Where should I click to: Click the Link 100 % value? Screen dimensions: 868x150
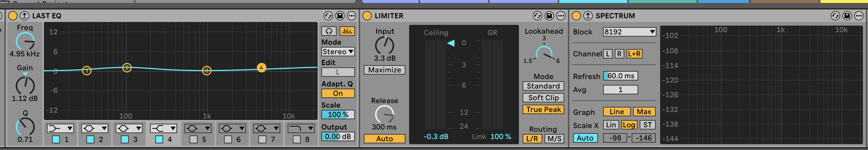[x=501, y=136]
